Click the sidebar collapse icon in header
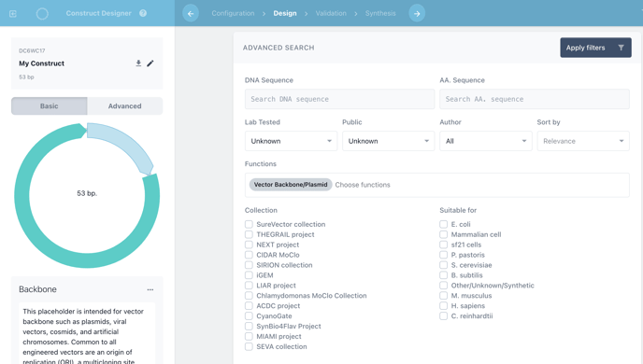Screen dimensions: 643x364 [13, 13]
